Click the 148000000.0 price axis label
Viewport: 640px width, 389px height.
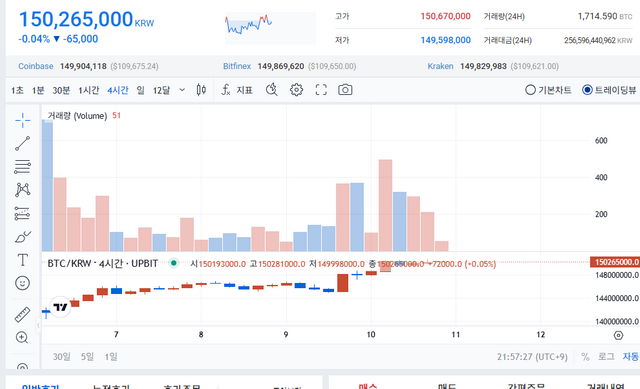[617, 276]
